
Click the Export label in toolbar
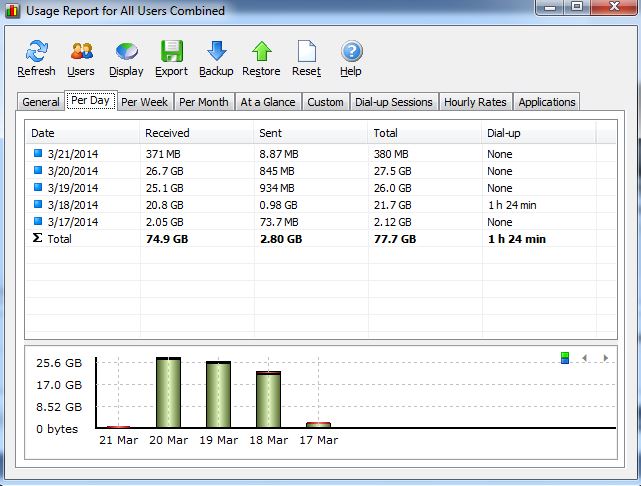172,71
